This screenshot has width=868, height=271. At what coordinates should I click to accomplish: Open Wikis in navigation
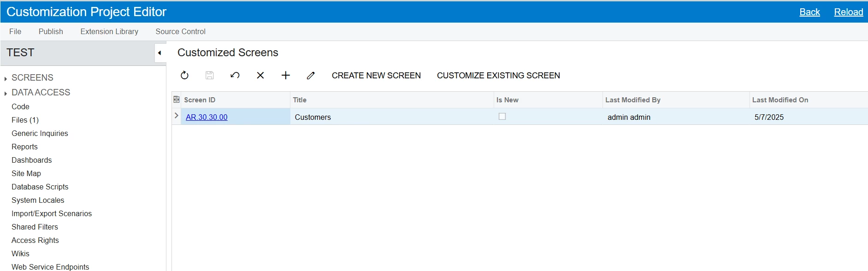coord(20,253)
